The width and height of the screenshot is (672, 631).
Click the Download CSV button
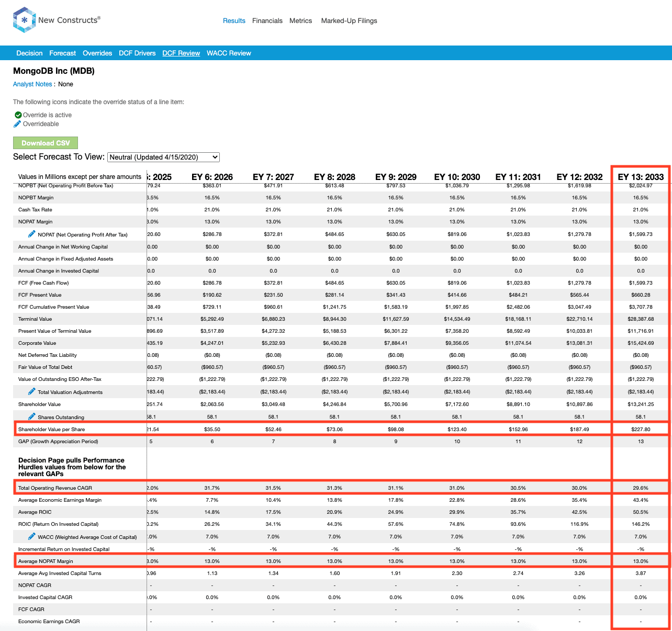(46, 143)
